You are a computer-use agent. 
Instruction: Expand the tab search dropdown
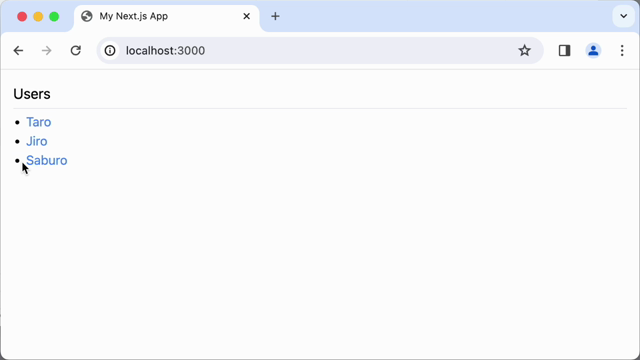point(623,16)
